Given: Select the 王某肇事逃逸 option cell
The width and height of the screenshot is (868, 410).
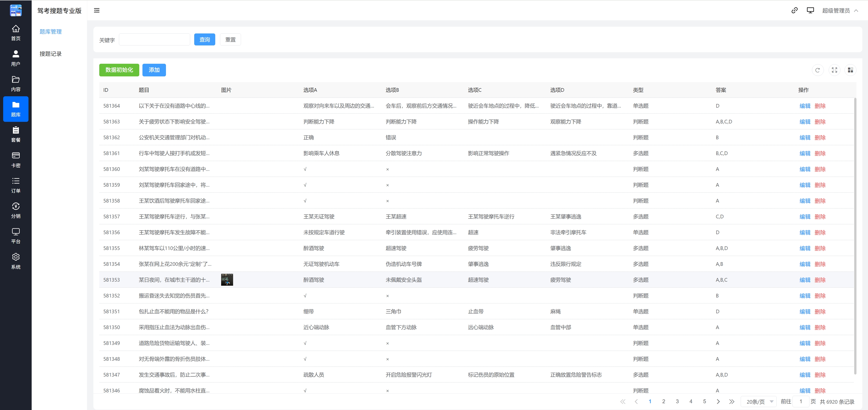Looking at the screenshot, I should (565, 217).
